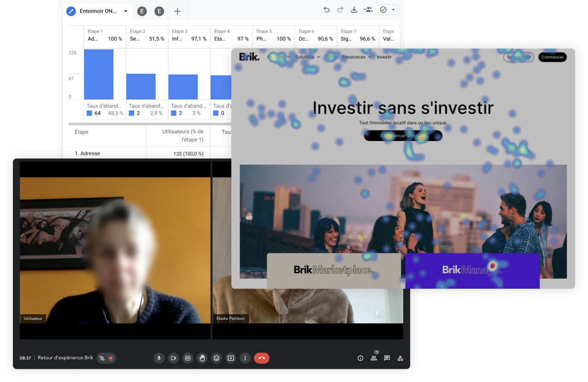
Task: Expand the dropdown next to the green checkmark
Action: pyautogui.click(x=393, y=10)
